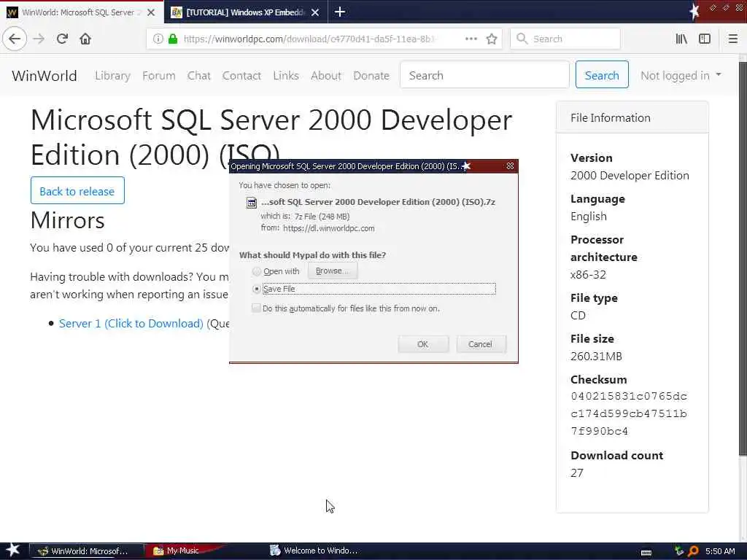
Task: Close the WinWorld tab
Action: click(151, 12)
